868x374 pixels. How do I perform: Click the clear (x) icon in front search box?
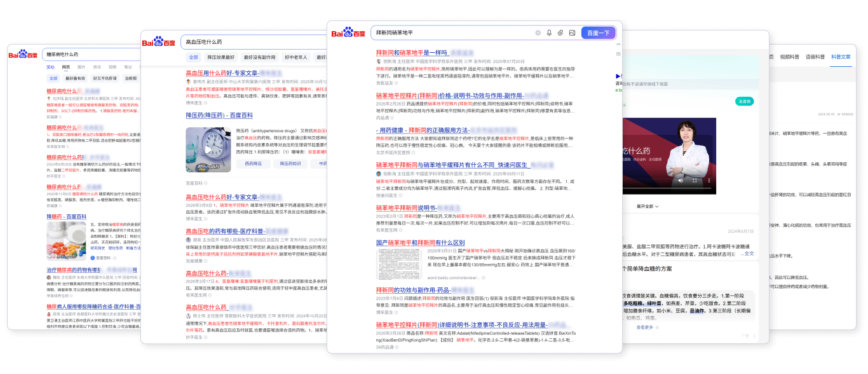click(x=538, y=32)
